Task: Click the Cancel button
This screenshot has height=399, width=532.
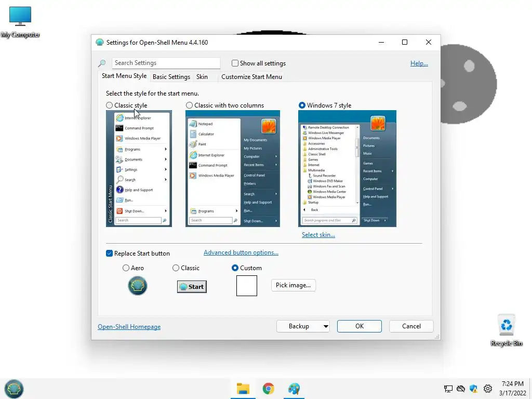Action: tap(411, 326)
